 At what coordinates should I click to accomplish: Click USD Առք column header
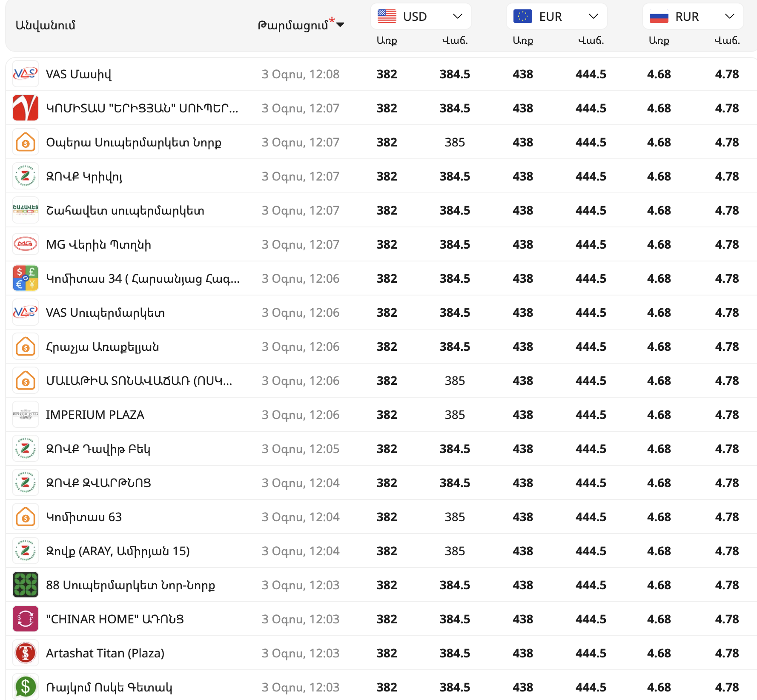387,40
